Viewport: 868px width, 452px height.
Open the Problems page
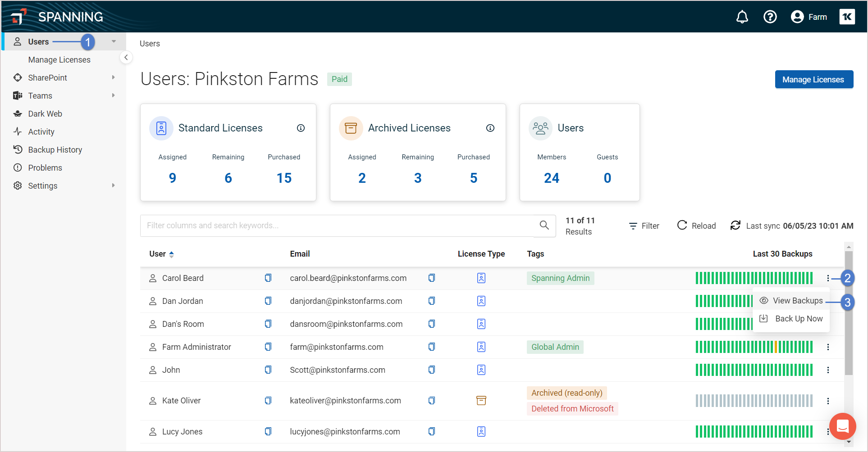pos(45,168)
